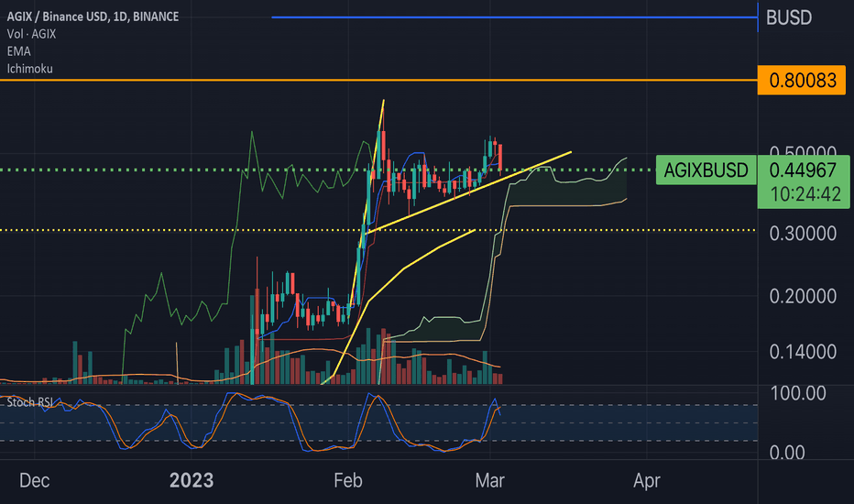Click the BUSD currency label
The width and height of the screenshot is (854, 504).
click(789, 17)
